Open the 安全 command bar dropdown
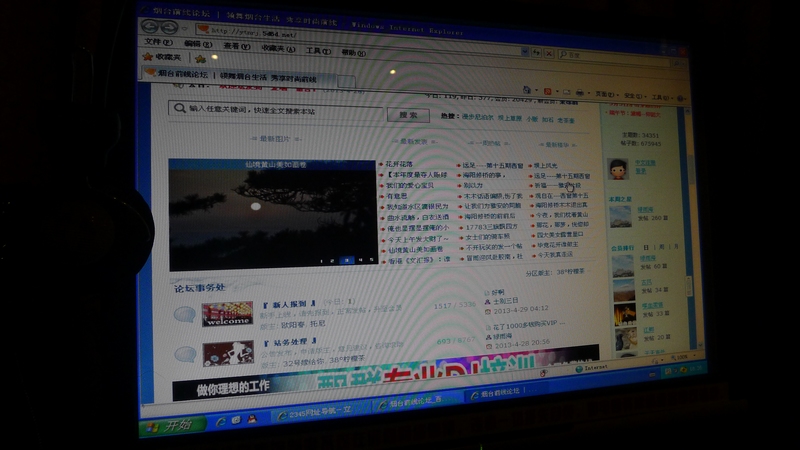The width and height of the screenshot is (800, 450). pos(635,96)
